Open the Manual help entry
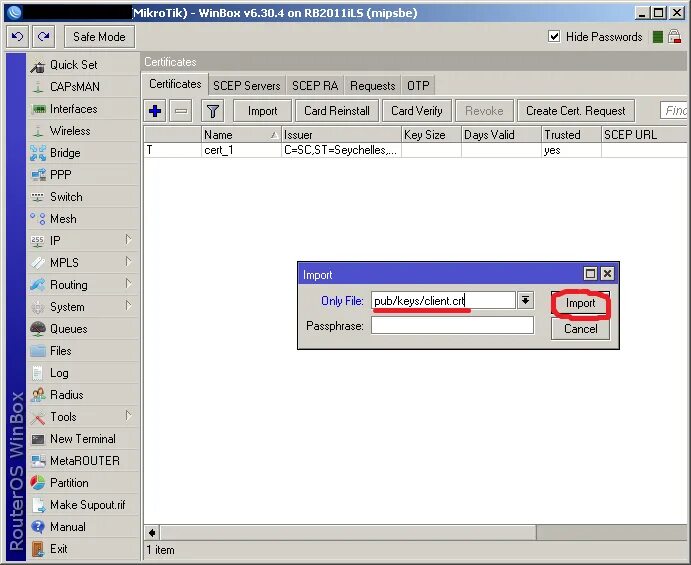This screenshot has width=691, height=565. click(x=68, y=527)
